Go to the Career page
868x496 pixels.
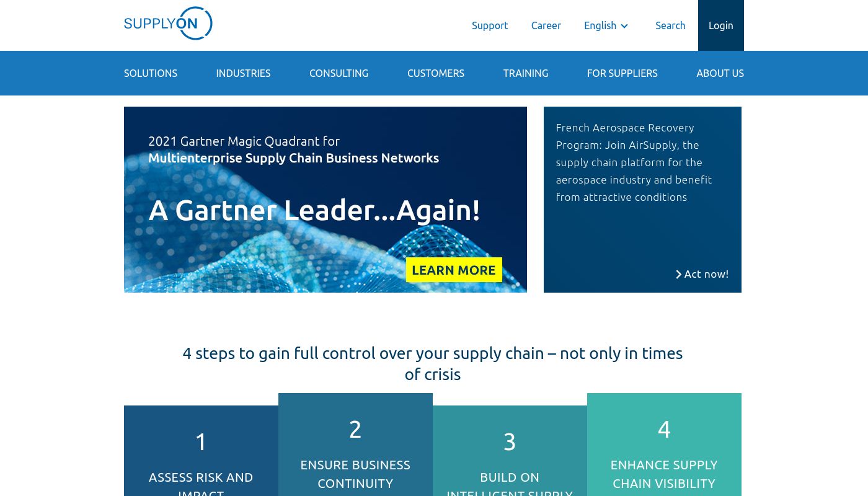coord(546,25)
